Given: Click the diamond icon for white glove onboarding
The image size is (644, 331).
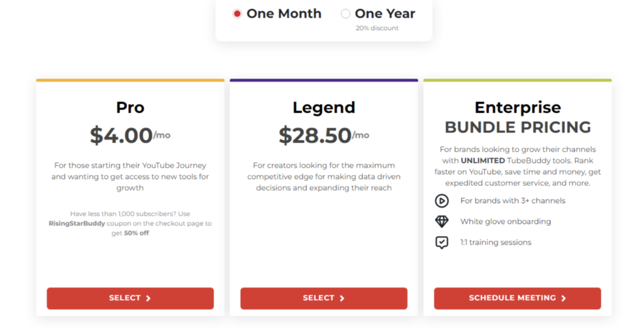Looking at the screenshot, I should 442,222.
